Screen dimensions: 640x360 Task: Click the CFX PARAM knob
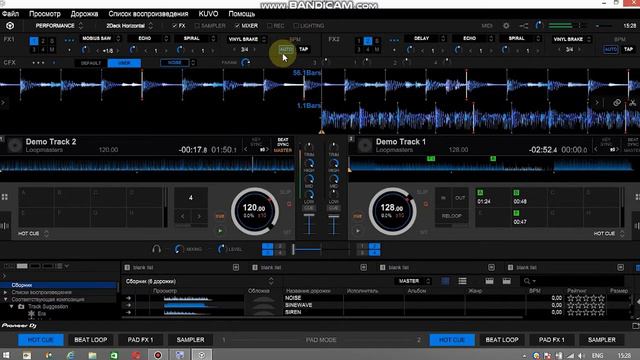(x=245, y=62)
